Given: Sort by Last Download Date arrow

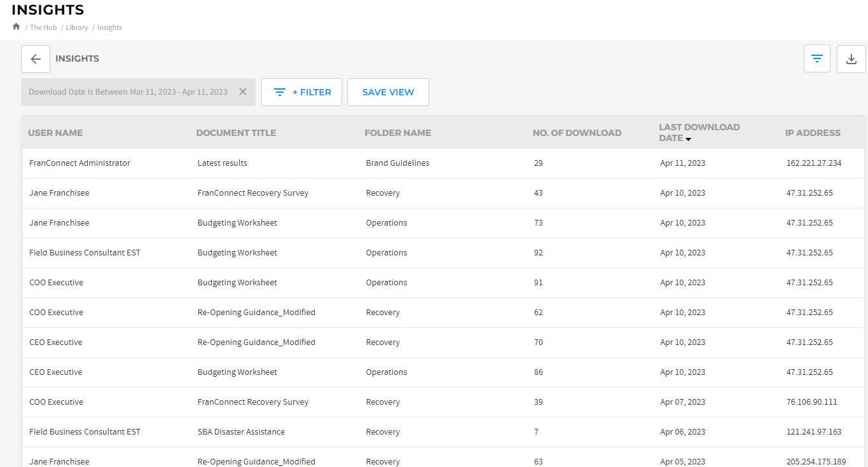Looking at the screenshot, I should [x=688, y=139].
